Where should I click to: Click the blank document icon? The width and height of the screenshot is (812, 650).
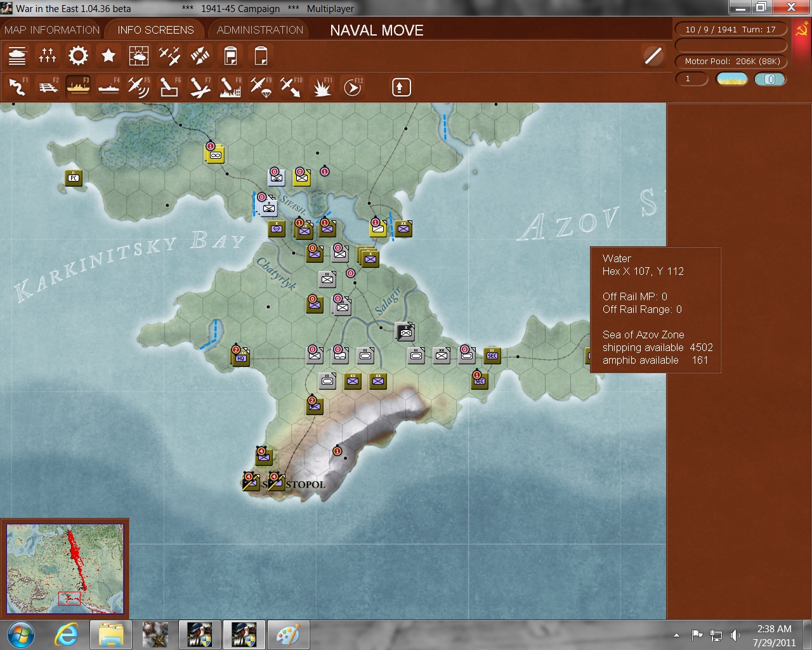(261, 56)
